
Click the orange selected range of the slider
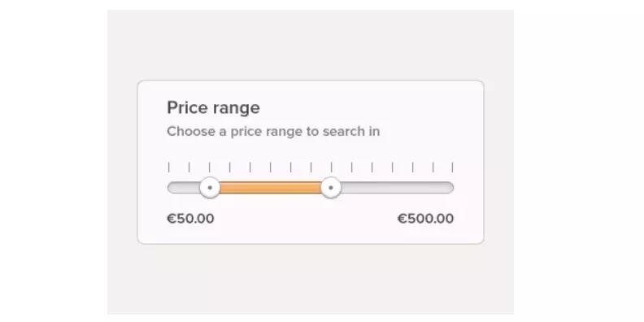pyautogui.click(x=270, y=188)
